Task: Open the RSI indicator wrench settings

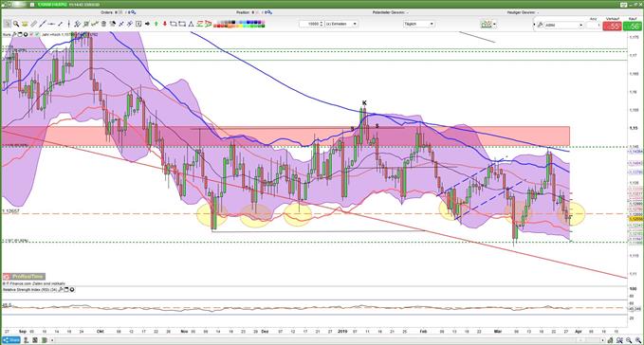Action: [x=61, y=290]
